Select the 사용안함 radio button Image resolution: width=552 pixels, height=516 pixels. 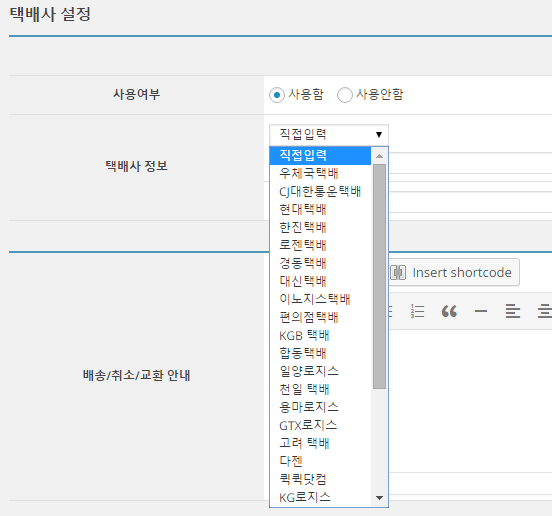[x=344, y=95]
